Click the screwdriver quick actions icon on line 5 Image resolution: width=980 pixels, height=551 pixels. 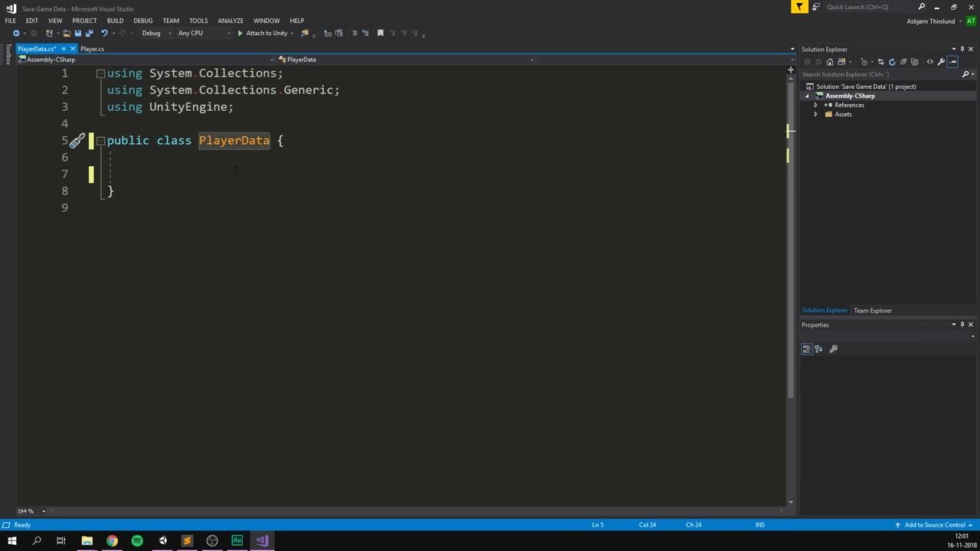[x=77, y=141]
